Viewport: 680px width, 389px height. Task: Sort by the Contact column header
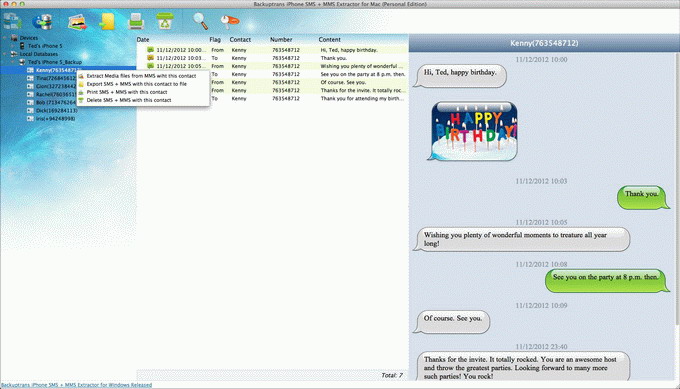[240, 39]
